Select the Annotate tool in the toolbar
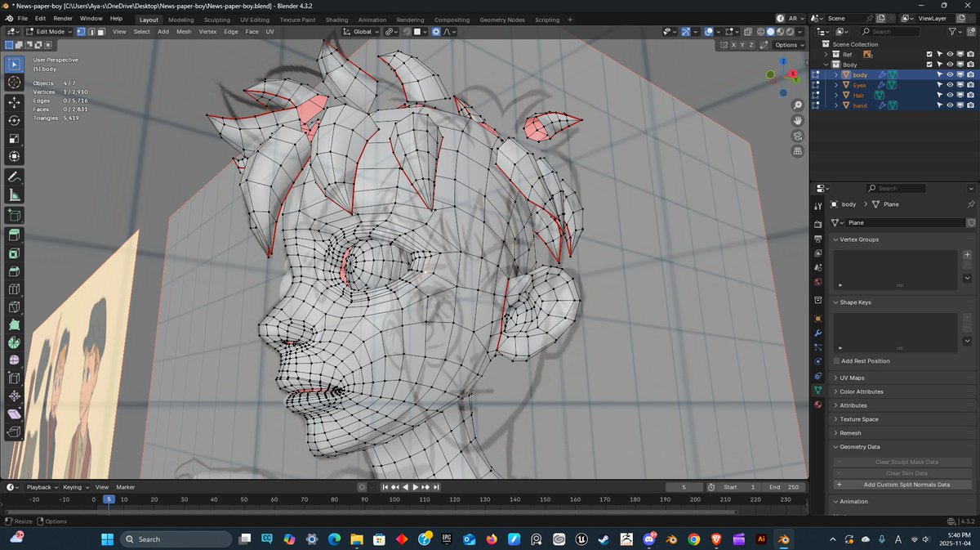The image size is (980, 550). (14, 177)
